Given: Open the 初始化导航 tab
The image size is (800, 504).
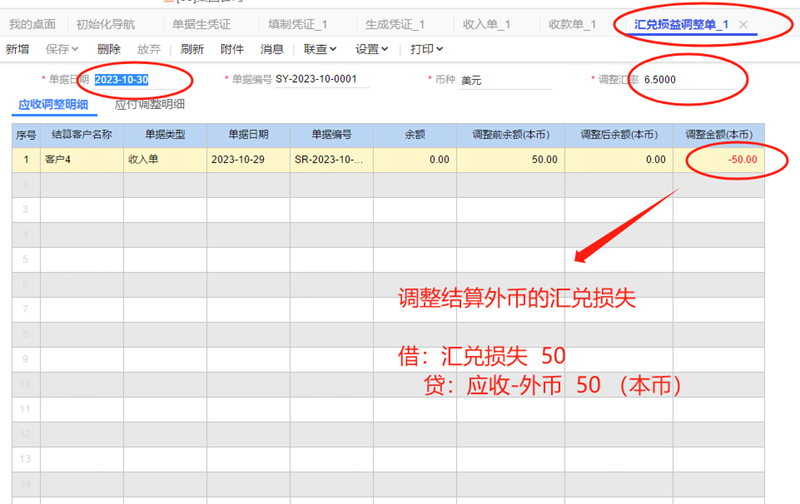Looking at the screenshot, I should pyautogui.click(x=106, y=24).
